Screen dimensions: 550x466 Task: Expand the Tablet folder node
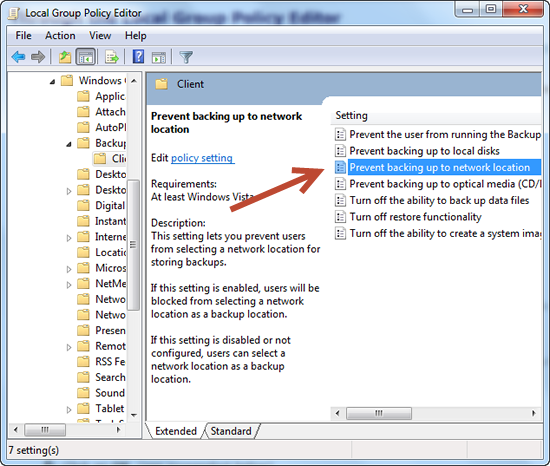click(x=69, y=410)
